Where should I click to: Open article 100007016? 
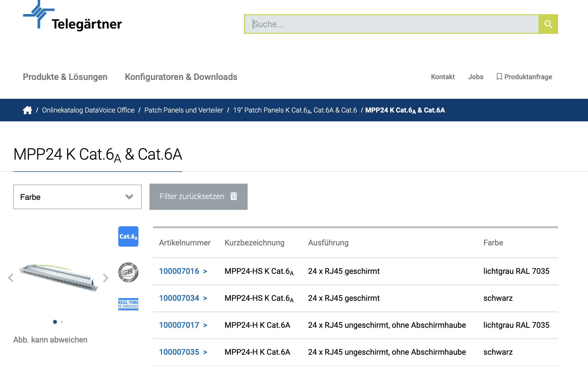tap(183, 271)
